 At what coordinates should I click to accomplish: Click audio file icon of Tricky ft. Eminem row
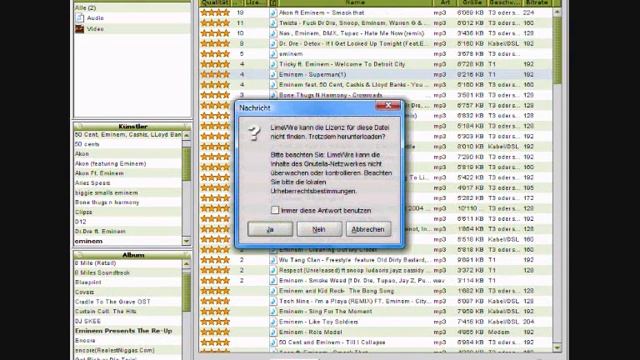point(273,64)
